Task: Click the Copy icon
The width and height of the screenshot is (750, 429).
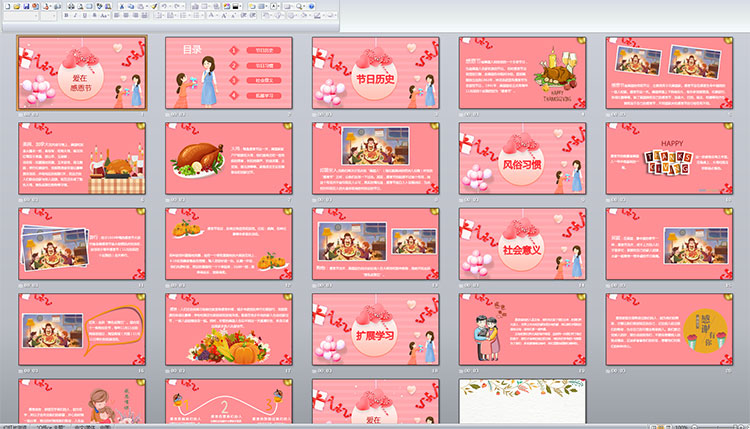Action: coord(131,6)
